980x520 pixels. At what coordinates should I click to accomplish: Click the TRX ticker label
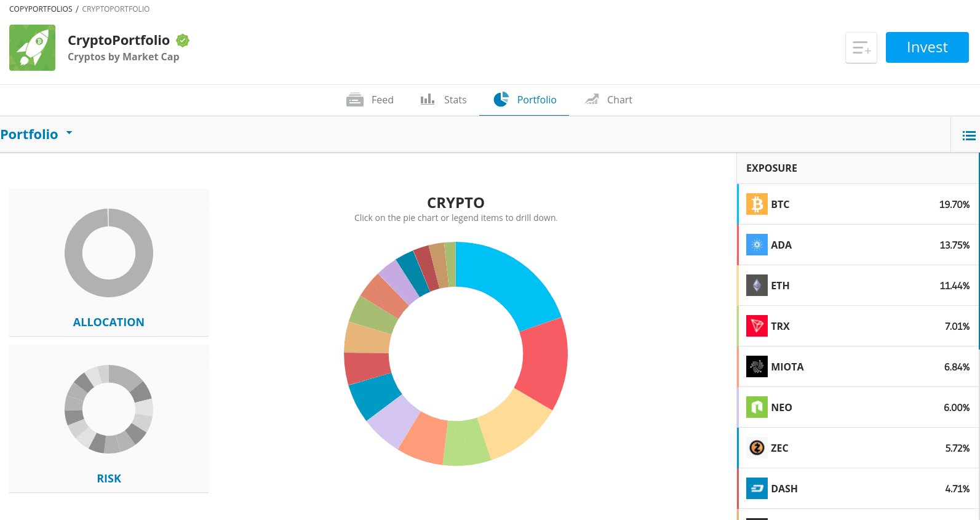780,326
